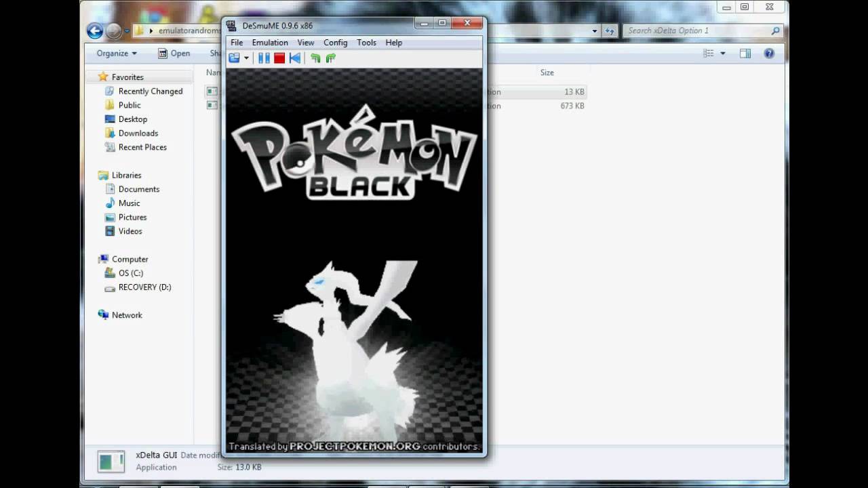
Task: Click the xDelta GUI thumbnail in the details pane
Action: [111, 462]
